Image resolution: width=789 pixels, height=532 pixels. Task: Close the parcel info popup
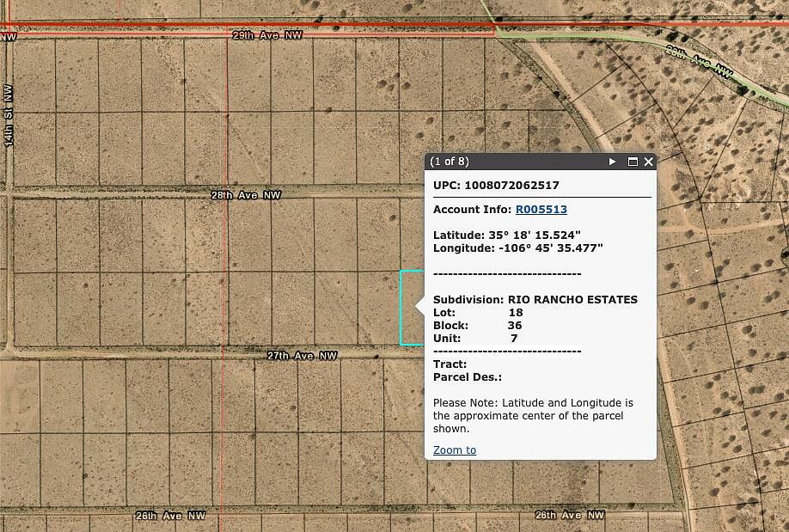click(649, 162)
